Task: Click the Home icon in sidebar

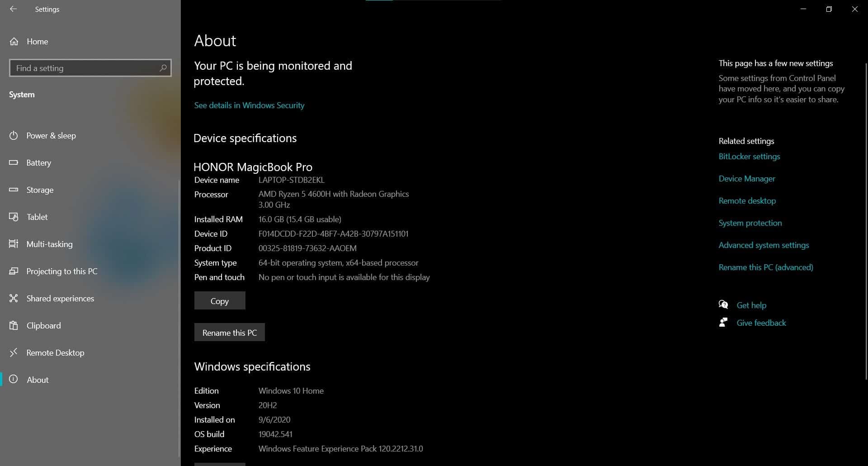Action: coord(14,42)
